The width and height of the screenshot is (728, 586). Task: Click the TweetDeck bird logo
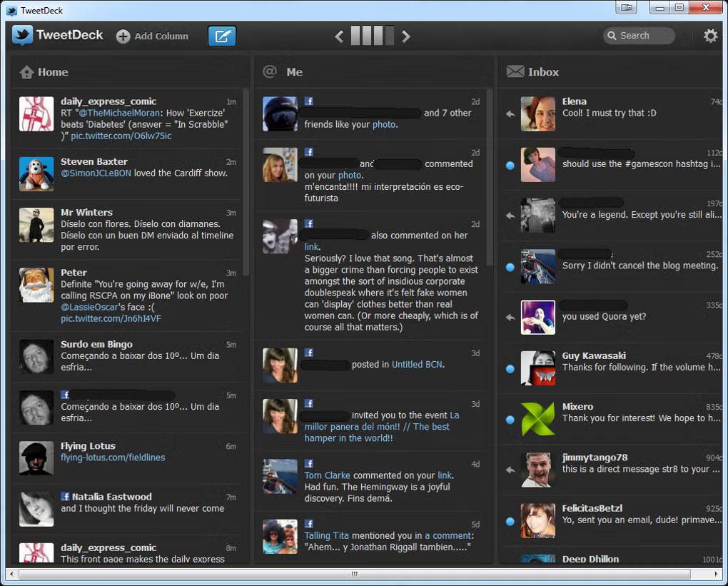pos(22,35)
